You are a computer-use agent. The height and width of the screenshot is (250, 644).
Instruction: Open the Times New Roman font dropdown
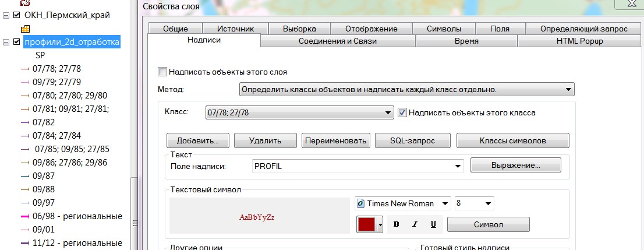coord(444,203)
